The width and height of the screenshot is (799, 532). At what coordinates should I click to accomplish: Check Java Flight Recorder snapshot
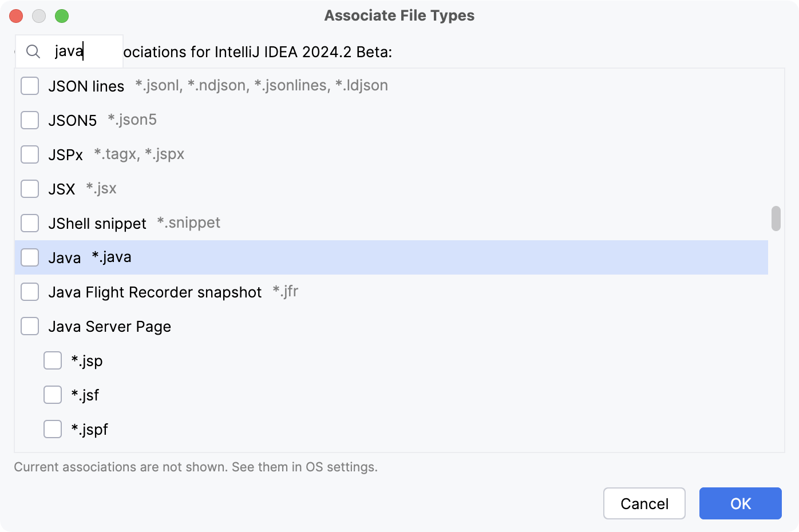pyautogui.click(x=30, y=292)
